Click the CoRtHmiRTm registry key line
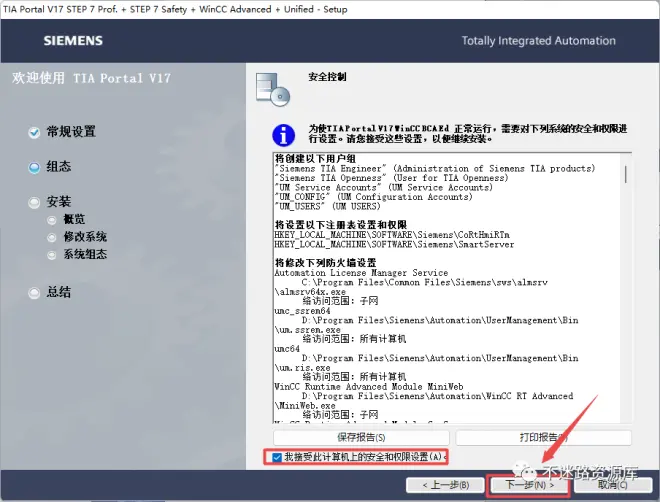660x502 pixels. [392, 235]
